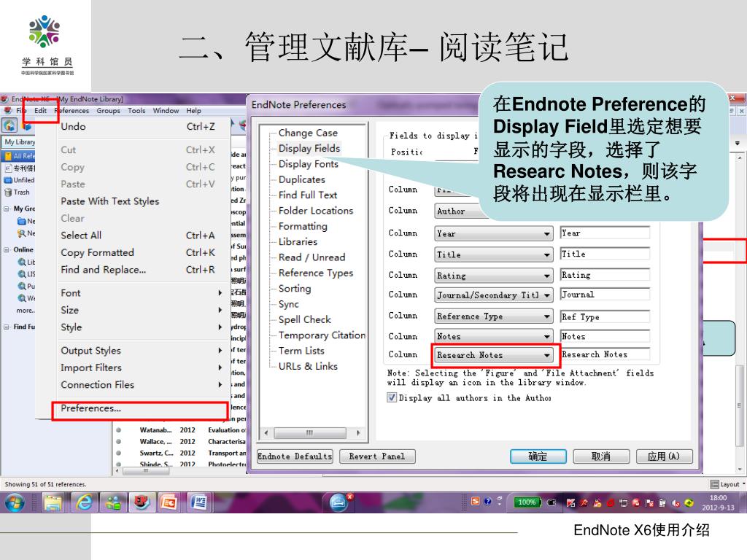The image size is (747, 560).
Task: Open the Year column dropdown
Action: (547, 234)
